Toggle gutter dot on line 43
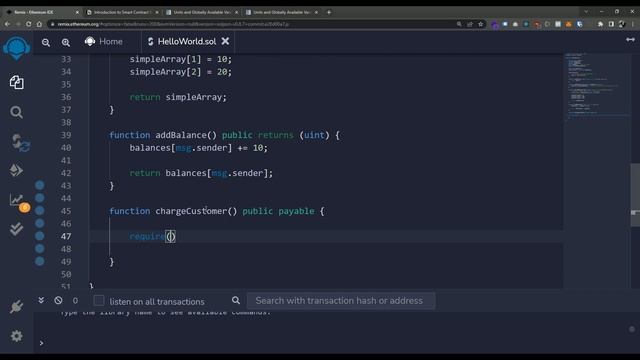This screenshot has height=360, width=640. [40, 185]
